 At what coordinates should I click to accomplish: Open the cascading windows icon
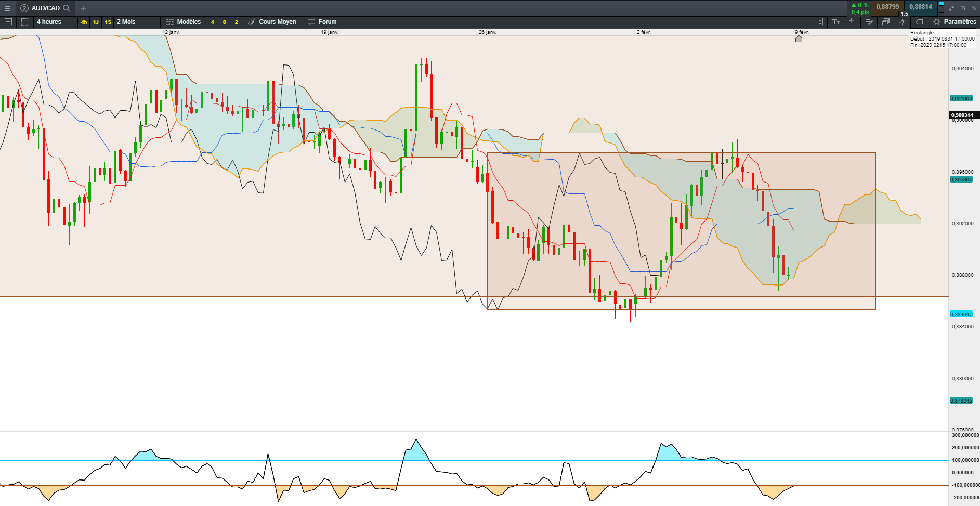(x=886, y=22)
